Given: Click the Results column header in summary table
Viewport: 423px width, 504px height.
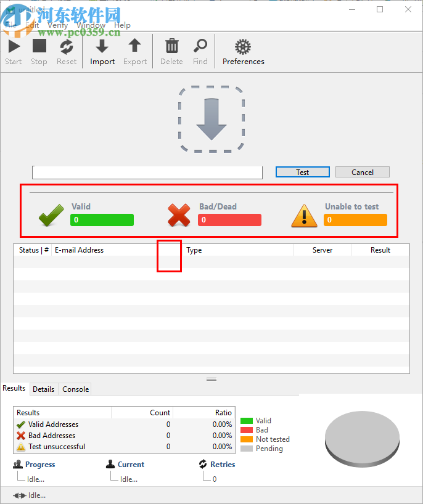Looking at the screenshot, I should 62,413.
